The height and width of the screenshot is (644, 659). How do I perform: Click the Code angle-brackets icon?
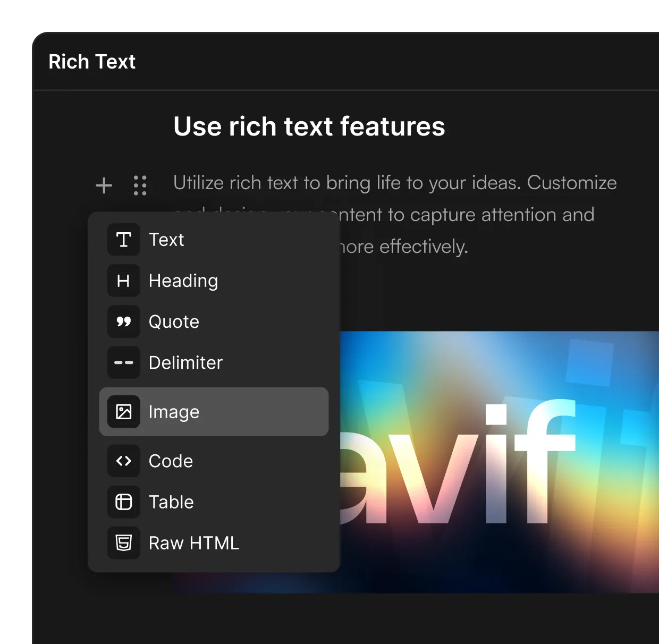(x=124, y=461)
